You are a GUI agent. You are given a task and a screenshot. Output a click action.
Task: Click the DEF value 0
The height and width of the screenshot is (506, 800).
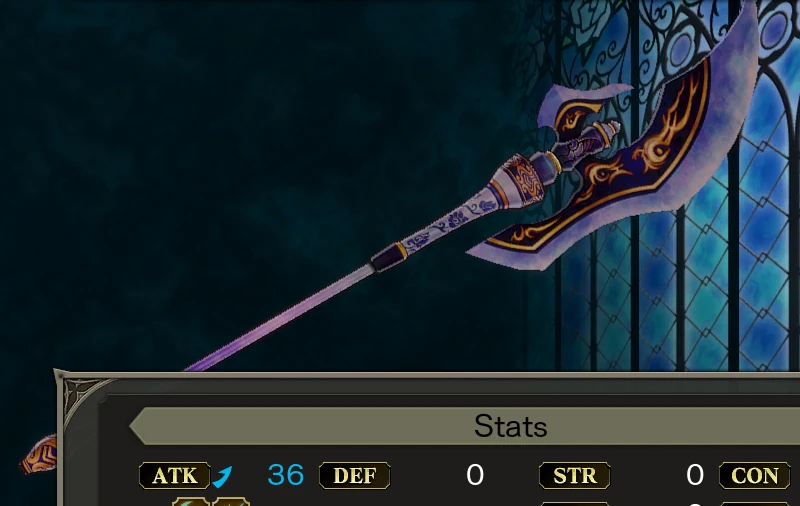pos(475,475)
